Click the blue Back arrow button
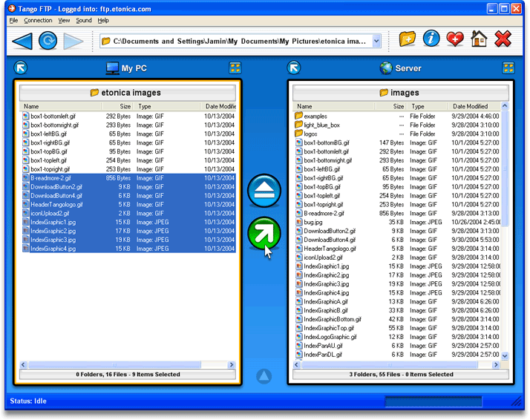 pyautogui.click(x=22, y=42)
